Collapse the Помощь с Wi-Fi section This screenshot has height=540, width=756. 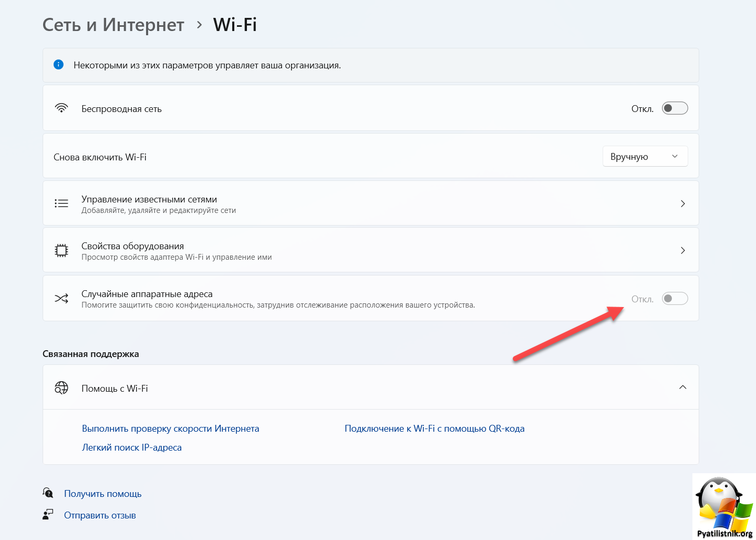[x=682, y=388]
